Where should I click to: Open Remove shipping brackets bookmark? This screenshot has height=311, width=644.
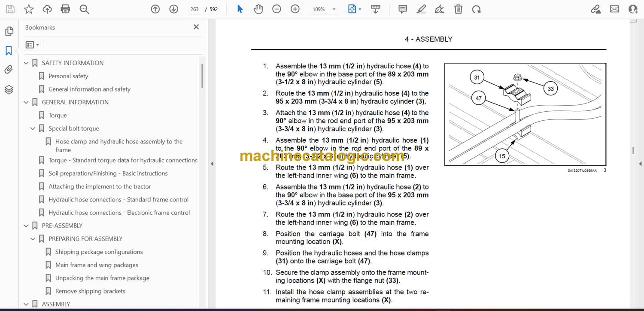click(x=90, y=291)
